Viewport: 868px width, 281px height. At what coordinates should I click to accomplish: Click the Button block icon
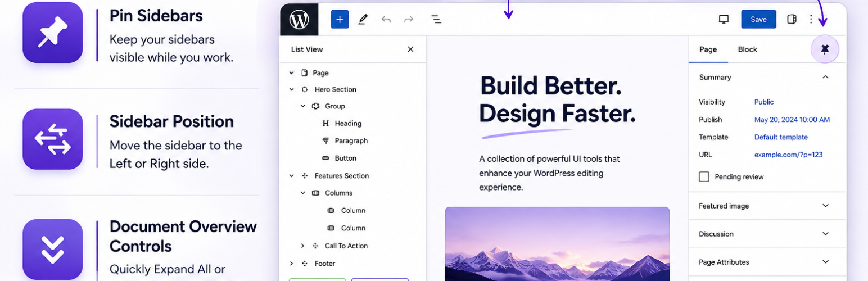tap(325, 158)
